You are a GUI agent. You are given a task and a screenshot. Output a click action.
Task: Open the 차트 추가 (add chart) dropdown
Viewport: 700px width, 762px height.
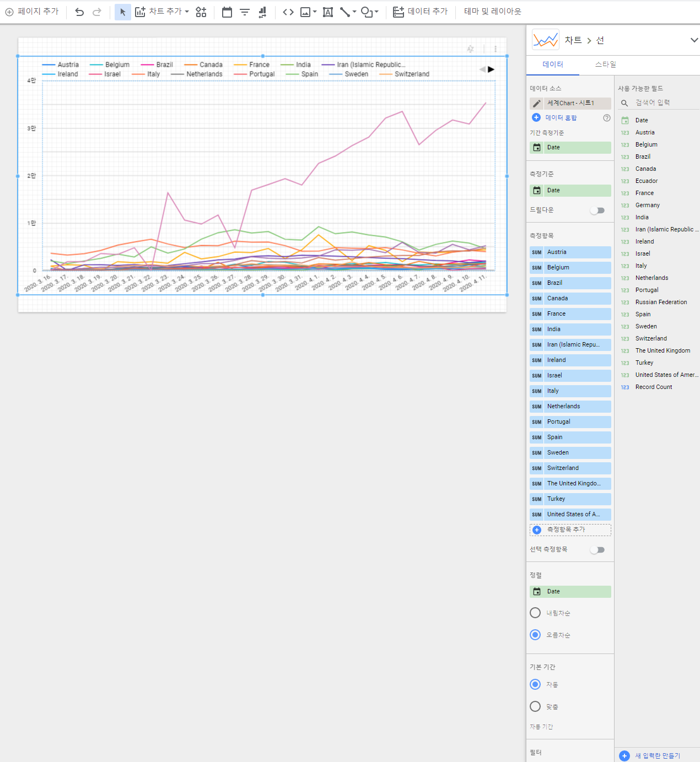162,12
